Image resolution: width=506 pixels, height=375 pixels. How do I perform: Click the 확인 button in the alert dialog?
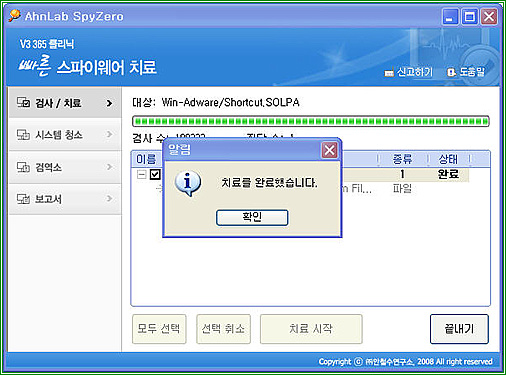point(252,218)
